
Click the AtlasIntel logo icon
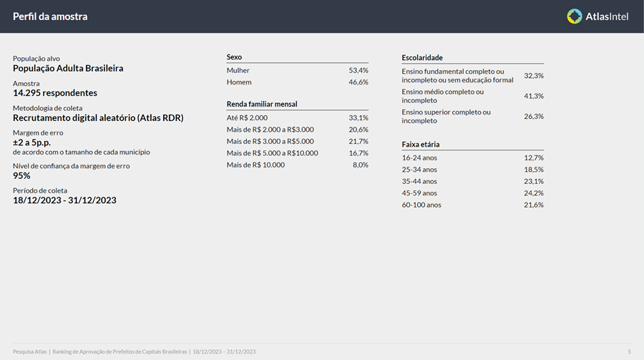pyautogui.click(x=575, y=16)
